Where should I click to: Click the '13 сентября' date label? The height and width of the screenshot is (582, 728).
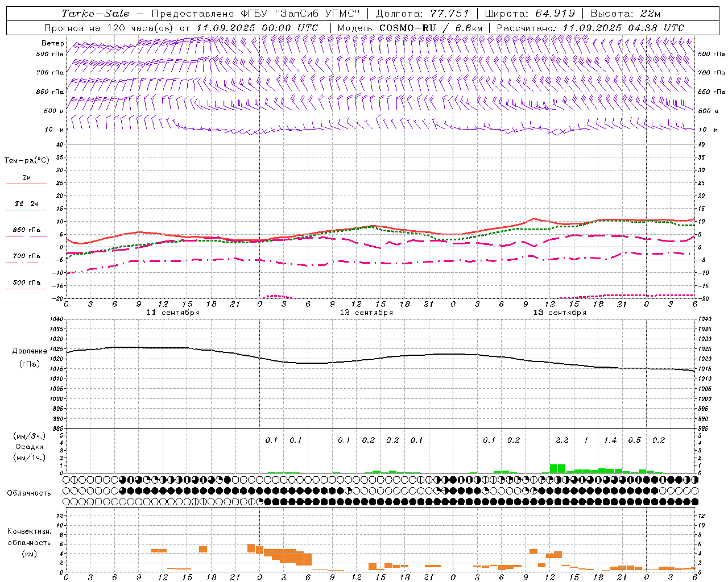tap(560, 313)
